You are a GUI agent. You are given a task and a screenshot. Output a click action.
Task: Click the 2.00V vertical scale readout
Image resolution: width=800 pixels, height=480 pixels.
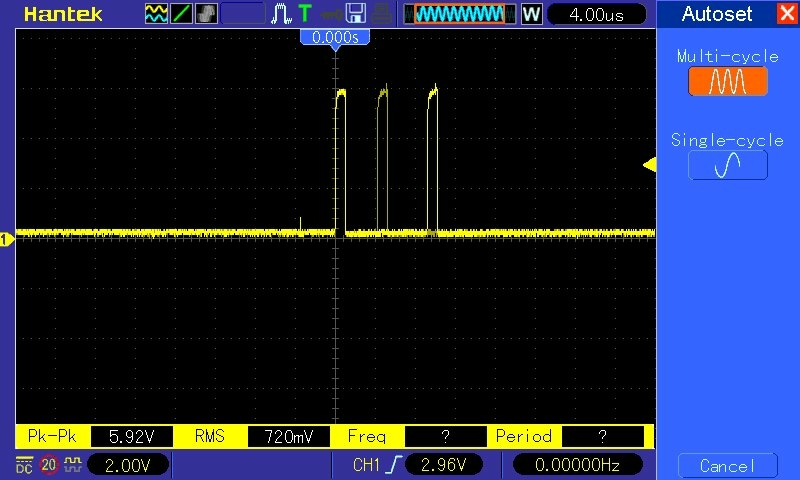[x=128, y=465]
